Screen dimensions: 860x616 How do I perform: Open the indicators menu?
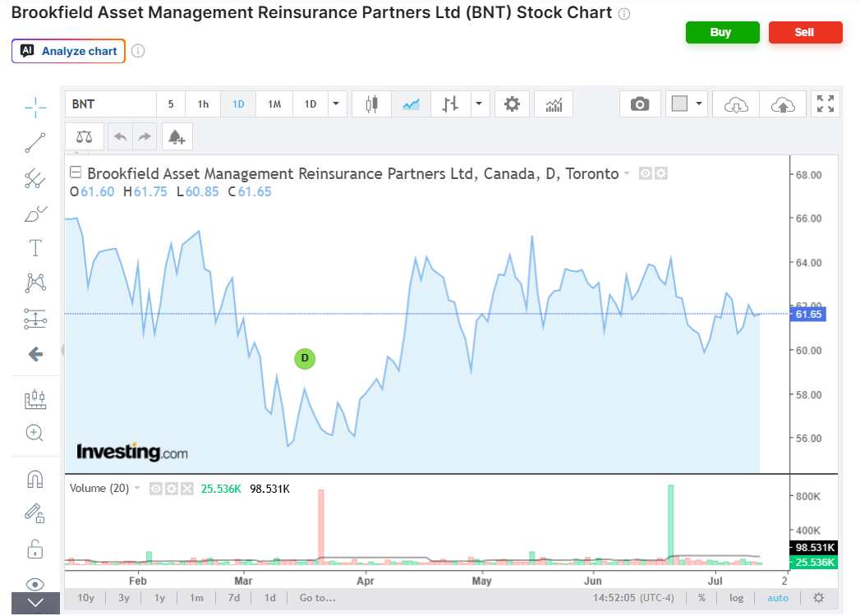(x=554, y=104)
